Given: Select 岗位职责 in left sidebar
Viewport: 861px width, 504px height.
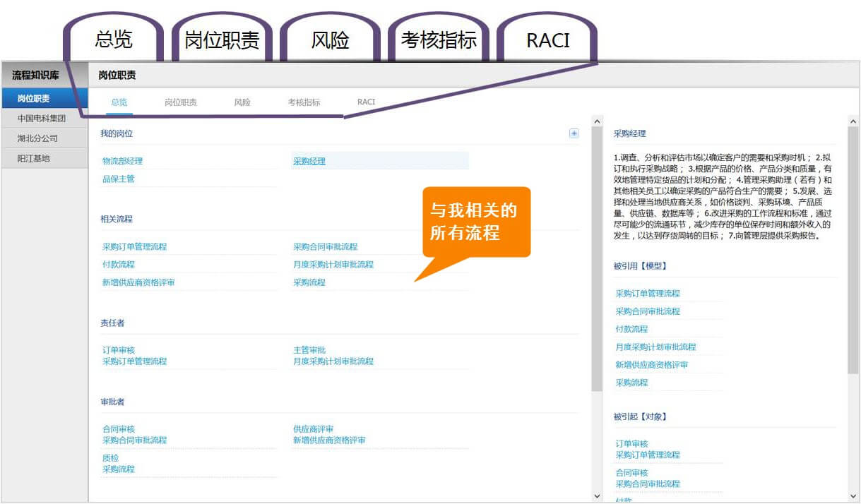Looking at the screenshot, I should [34, 98].
